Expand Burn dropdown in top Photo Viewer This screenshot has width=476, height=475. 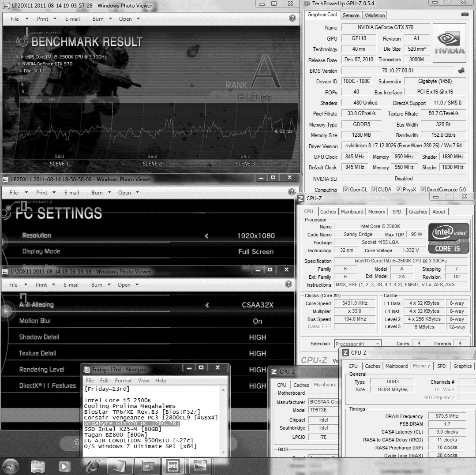110,19
